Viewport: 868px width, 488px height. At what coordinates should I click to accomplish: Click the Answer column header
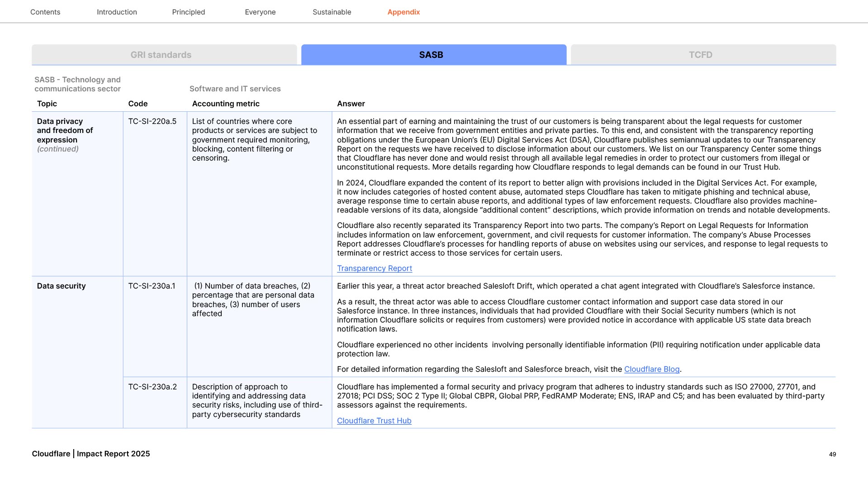351,104
